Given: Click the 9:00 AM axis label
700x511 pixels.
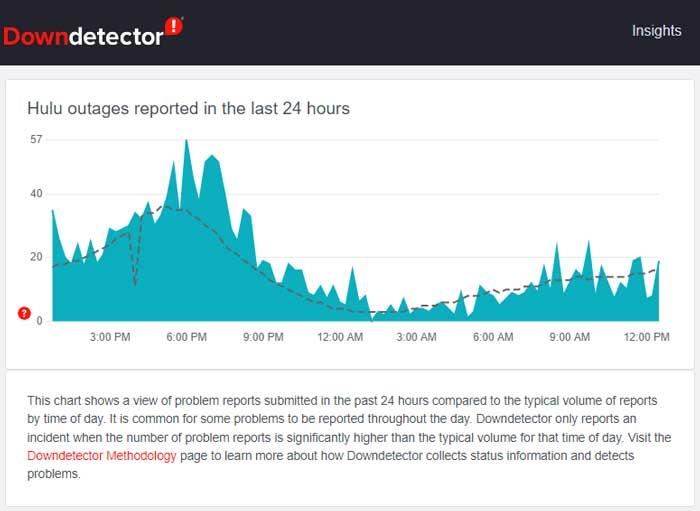Looking at the screenshot, I should coord(570,337).
